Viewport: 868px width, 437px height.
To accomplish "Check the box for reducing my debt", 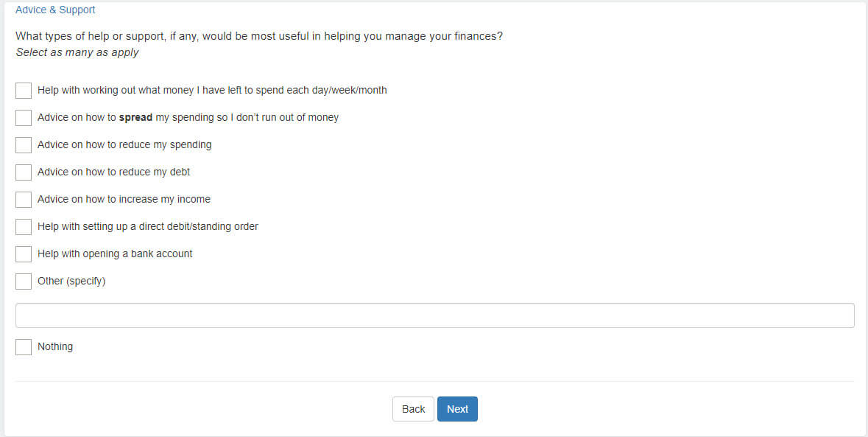I will point(24,172).
